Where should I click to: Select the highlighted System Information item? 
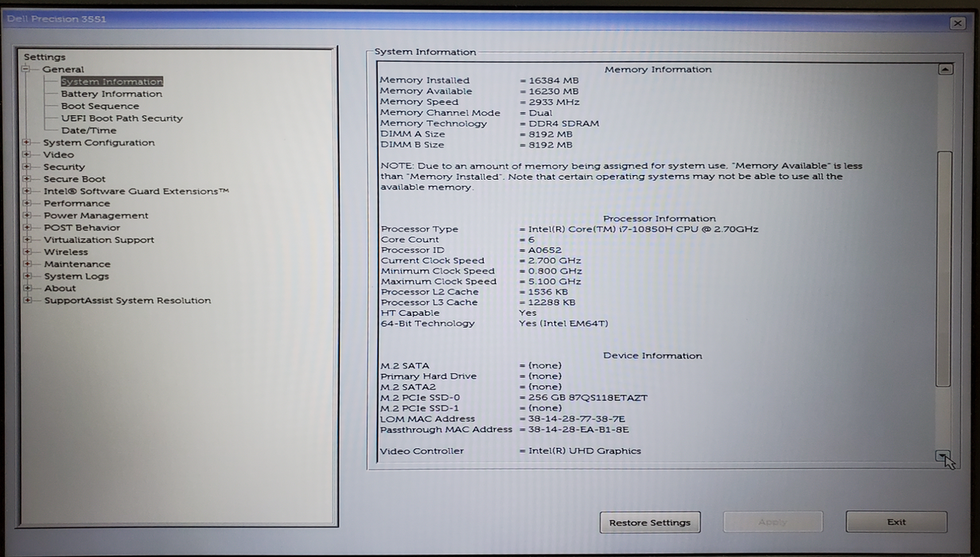tap(111, 82)
